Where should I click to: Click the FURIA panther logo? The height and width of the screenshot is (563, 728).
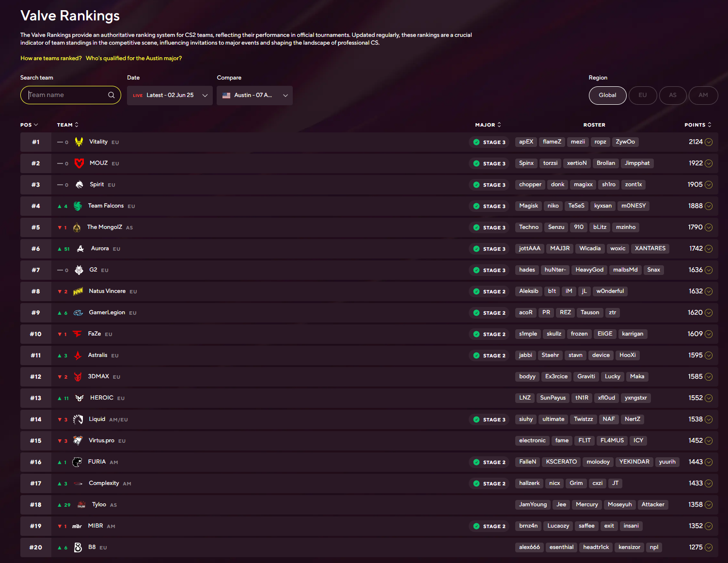(x=77, y=462)
